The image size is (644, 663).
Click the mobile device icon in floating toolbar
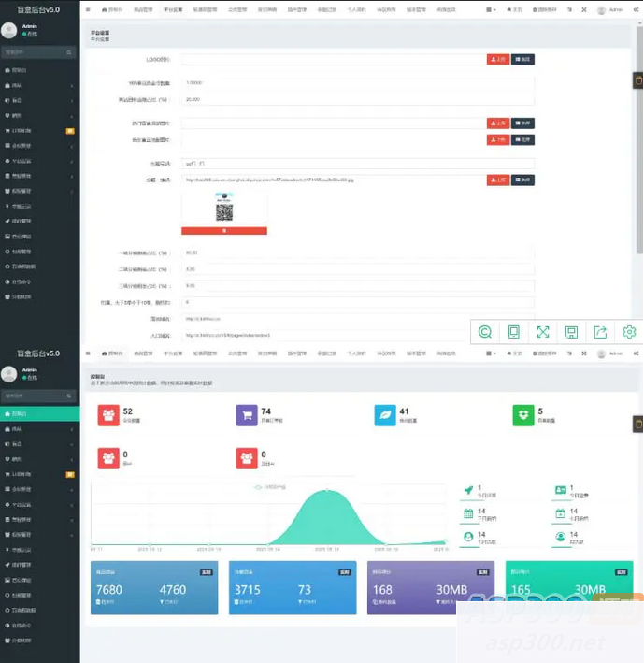(513, 332)
